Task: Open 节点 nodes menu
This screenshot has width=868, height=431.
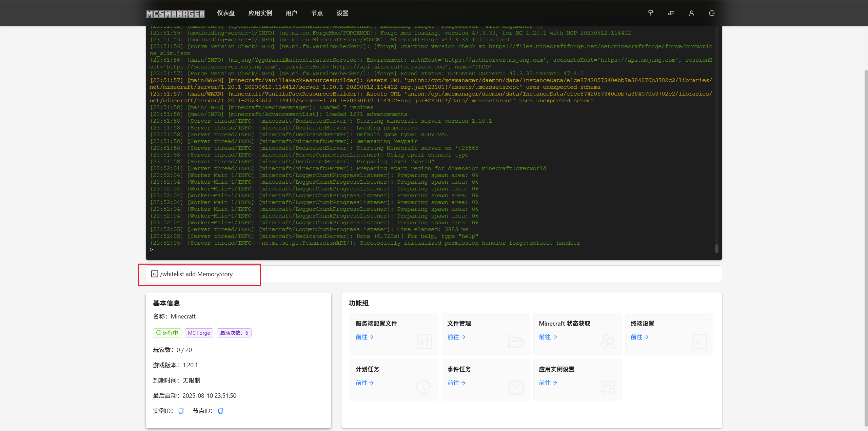Action: 317,13
